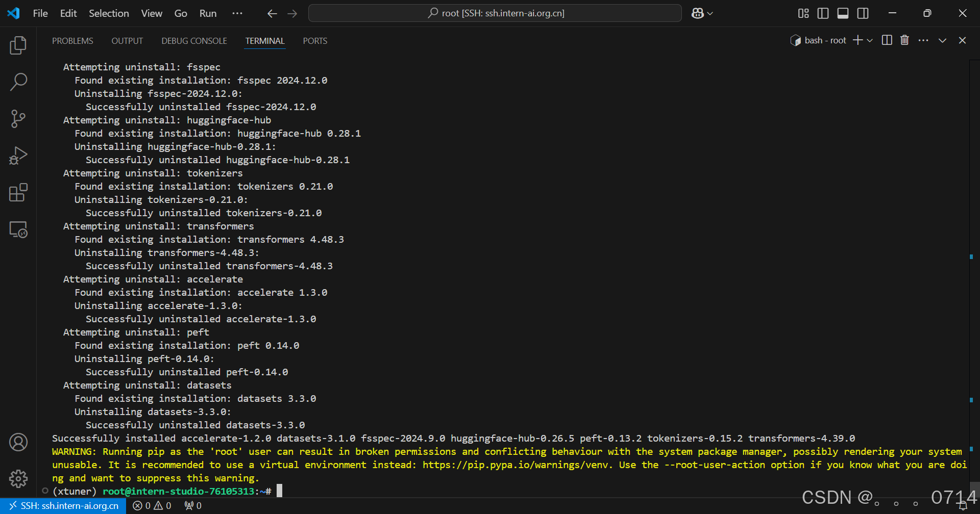This screenshot has height=514, width=980.
Task: Toggle the primary side bar
Action: point(823,13)
